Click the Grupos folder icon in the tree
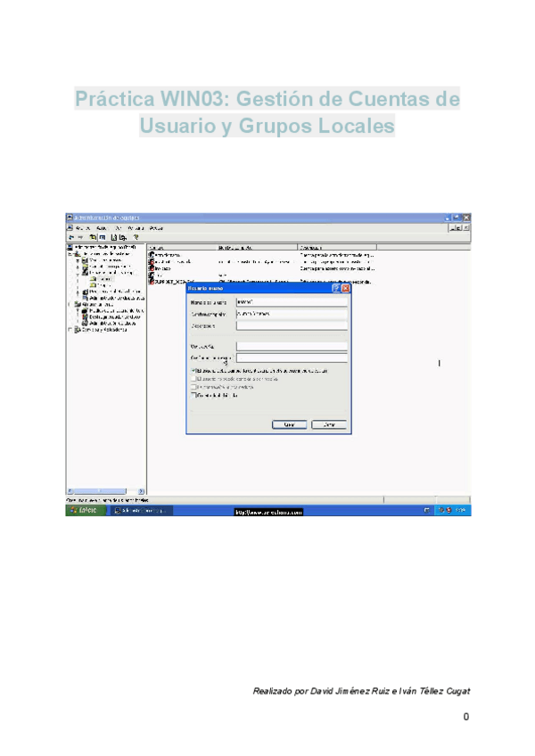The image size is (535, 756). point(93,285)
